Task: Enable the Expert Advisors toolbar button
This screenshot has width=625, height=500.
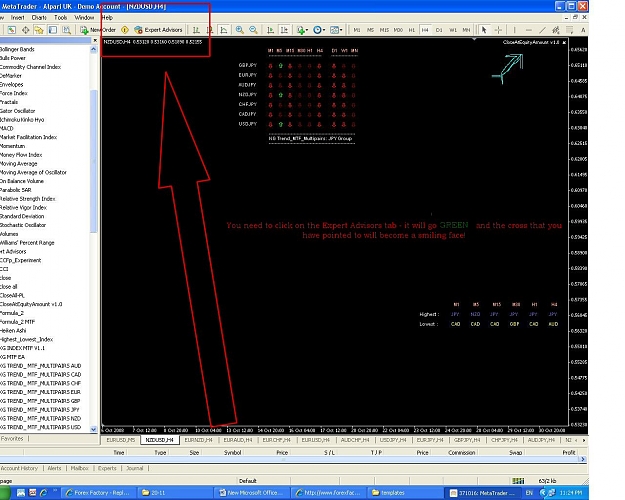Action: click(x=158, y=30)
